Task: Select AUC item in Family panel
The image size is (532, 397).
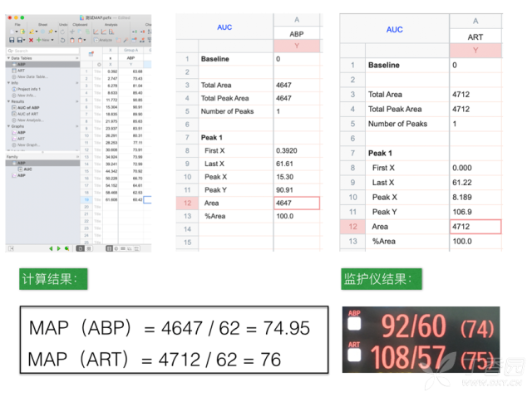Action: point(27,169)
